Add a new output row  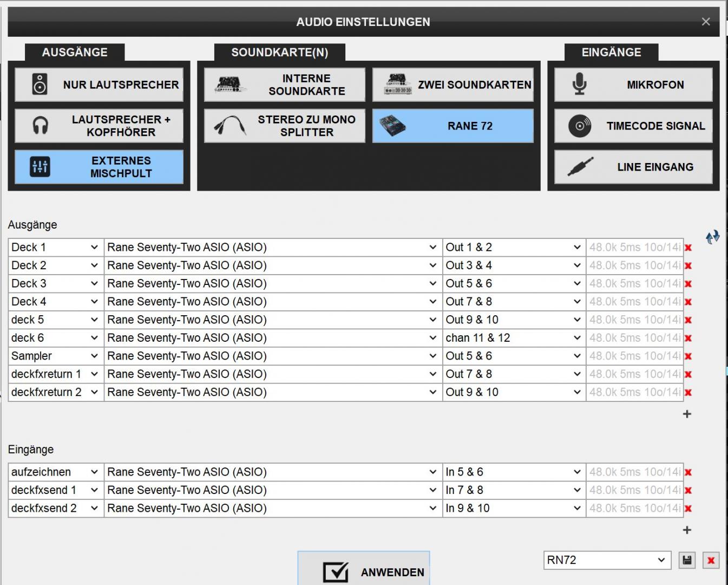(x=687, y=414)
